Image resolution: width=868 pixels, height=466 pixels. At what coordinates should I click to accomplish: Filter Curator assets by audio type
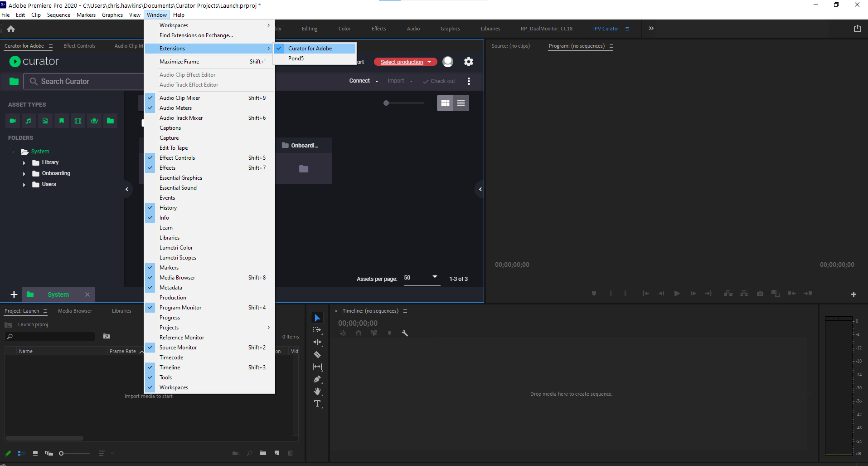click(x=29, y=121)
